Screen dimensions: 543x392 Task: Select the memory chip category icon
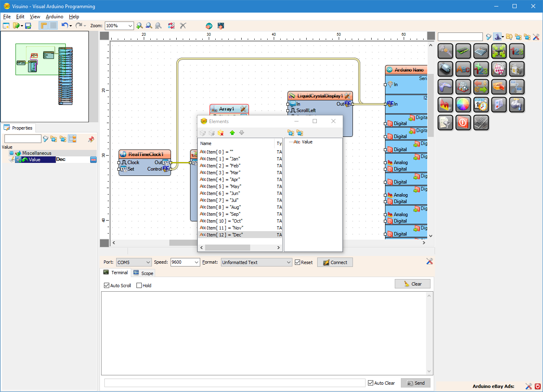463,51
